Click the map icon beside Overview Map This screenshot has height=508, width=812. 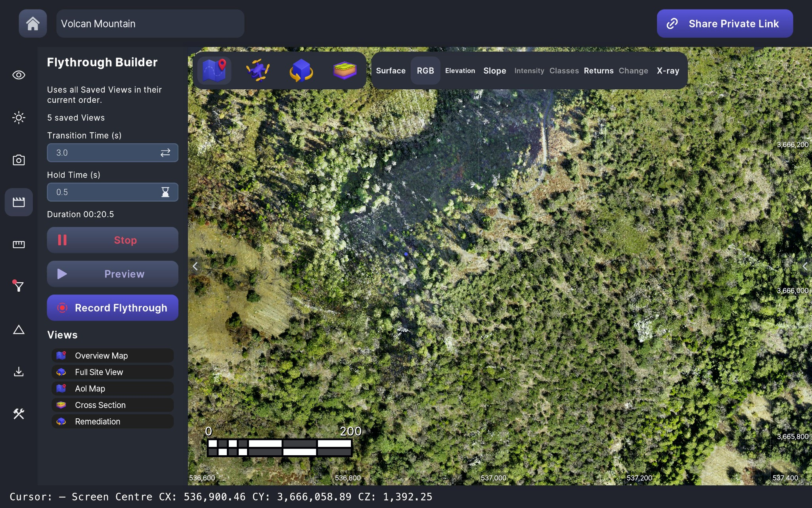pos(61,356)
